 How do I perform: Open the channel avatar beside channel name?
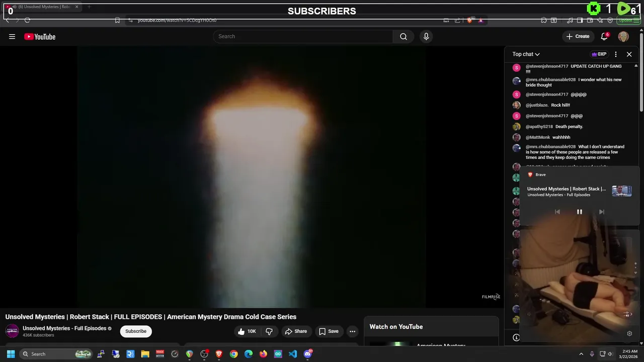tap(12, 331)
